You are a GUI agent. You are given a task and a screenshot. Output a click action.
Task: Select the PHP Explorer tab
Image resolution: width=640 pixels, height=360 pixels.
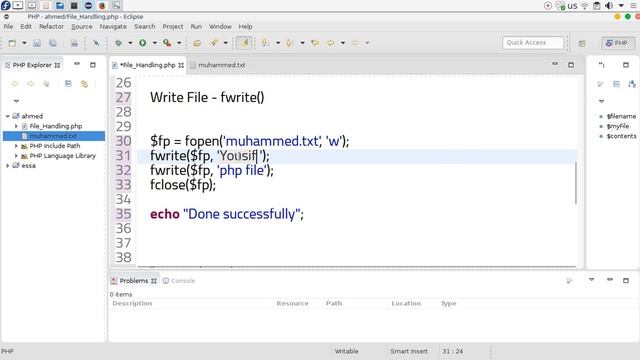pos(32,65)
